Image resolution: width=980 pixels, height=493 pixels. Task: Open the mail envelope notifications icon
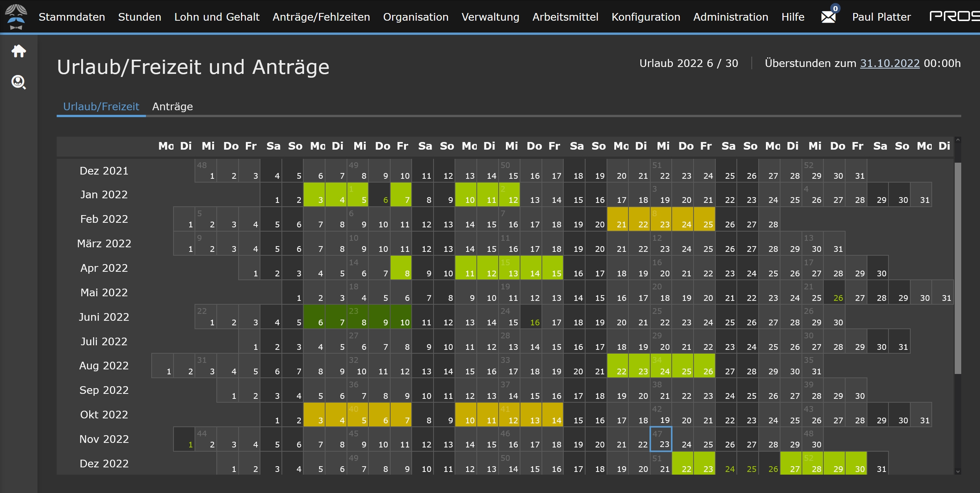(x=828, y=16)
